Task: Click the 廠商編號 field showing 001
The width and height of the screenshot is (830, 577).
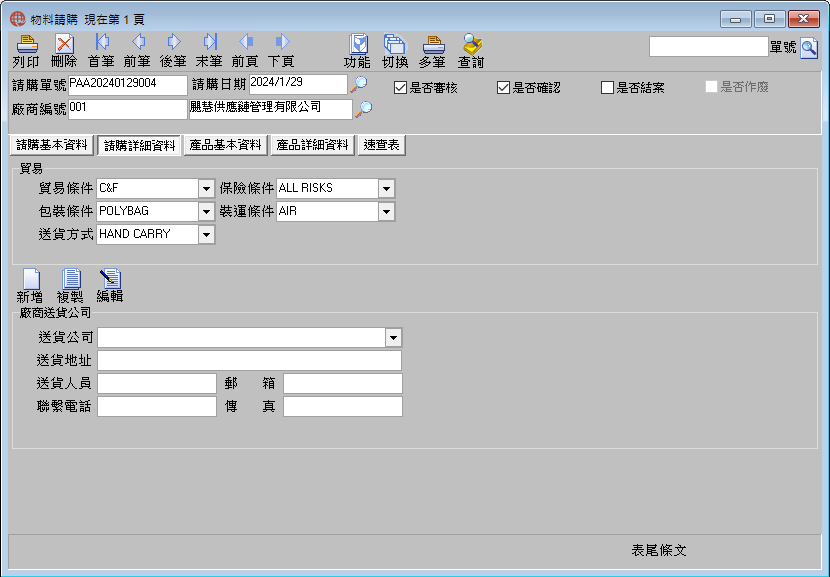Action: click(128, 109)
